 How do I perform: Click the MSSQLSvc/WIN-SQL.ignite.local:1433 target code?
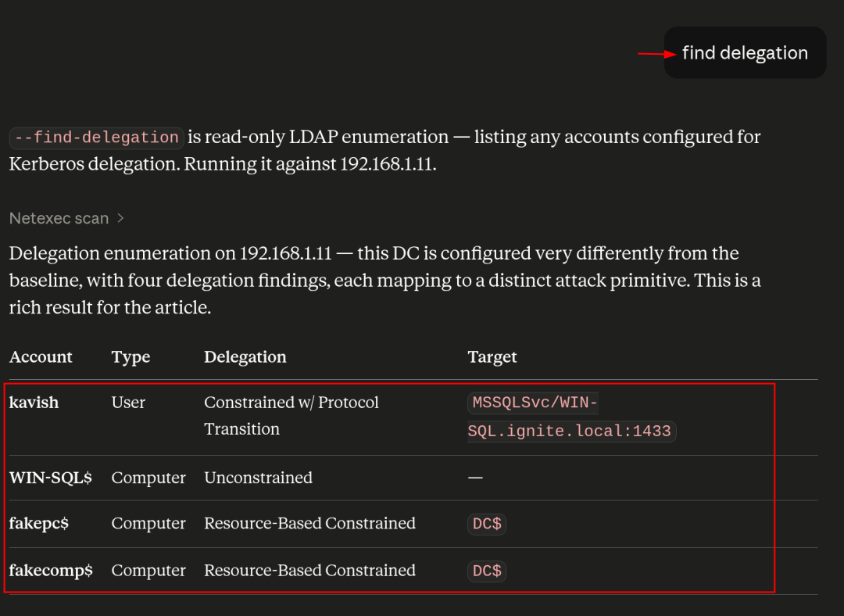(571, 417)
